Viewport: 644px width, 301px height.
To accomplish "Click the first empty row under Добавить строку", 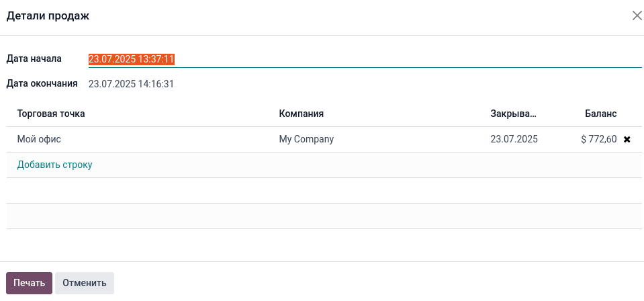I will 322,191.
